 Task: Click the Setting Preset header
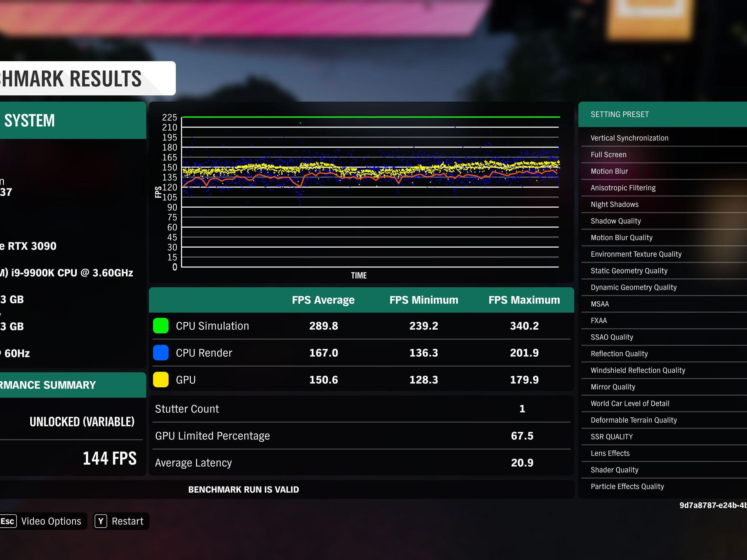click(x=620, y=114)
